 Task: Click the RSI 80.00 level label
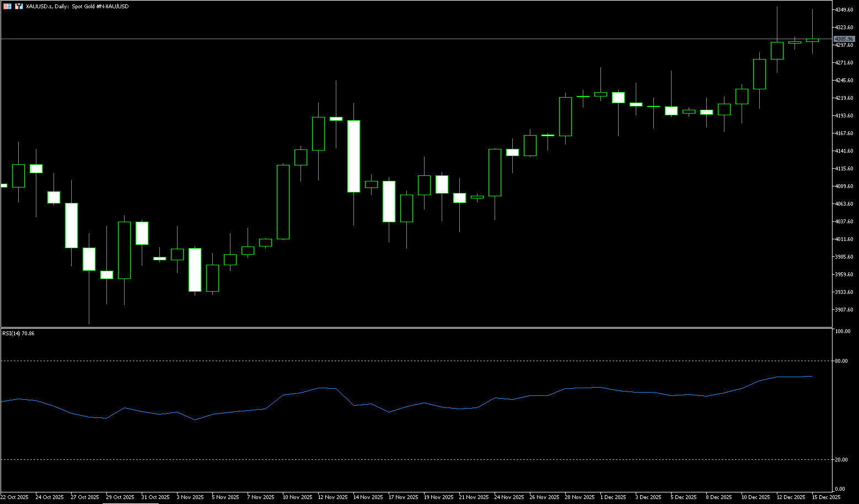[841, 361]
